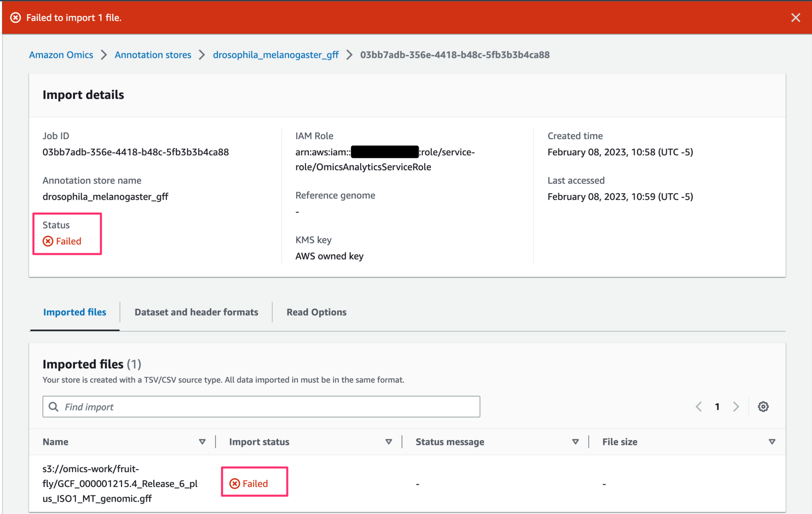Click the next page arrow in pagination
Image resolution: width=812 pixels, height=514 pixels.
click(x=736, y=406)
